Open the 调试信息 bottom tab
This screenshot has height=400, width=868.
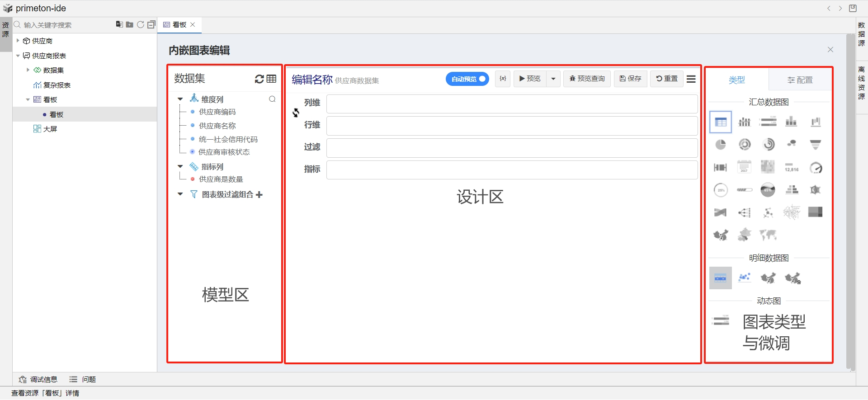pos(38,380)
